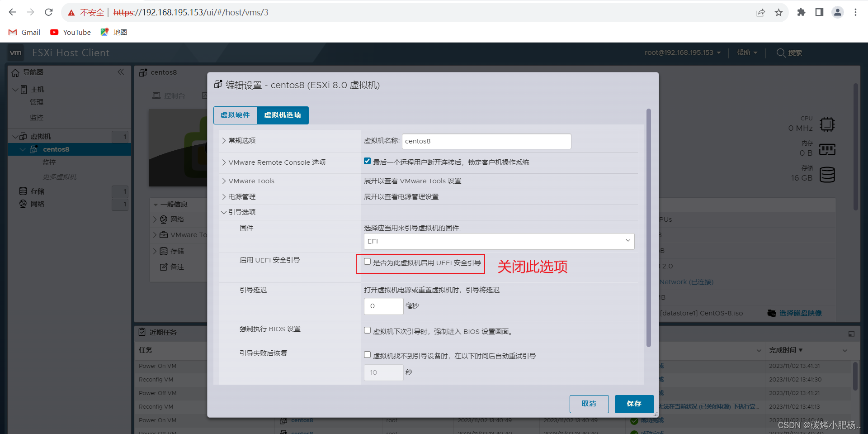Collapse 一般信息 panel
This screenshot has width=868, height=434.
(156, 205)
